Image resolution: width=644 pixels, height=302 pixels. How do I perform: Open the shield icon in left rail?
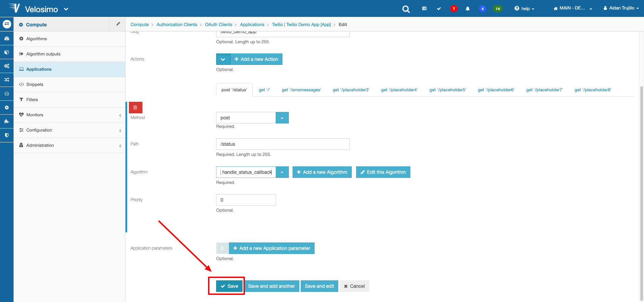(x=7, y=135)
